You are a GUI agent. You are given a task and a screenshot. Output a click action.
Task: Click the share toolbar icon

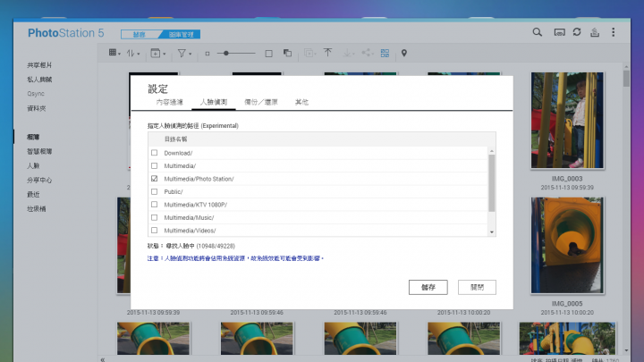(368, 53)
